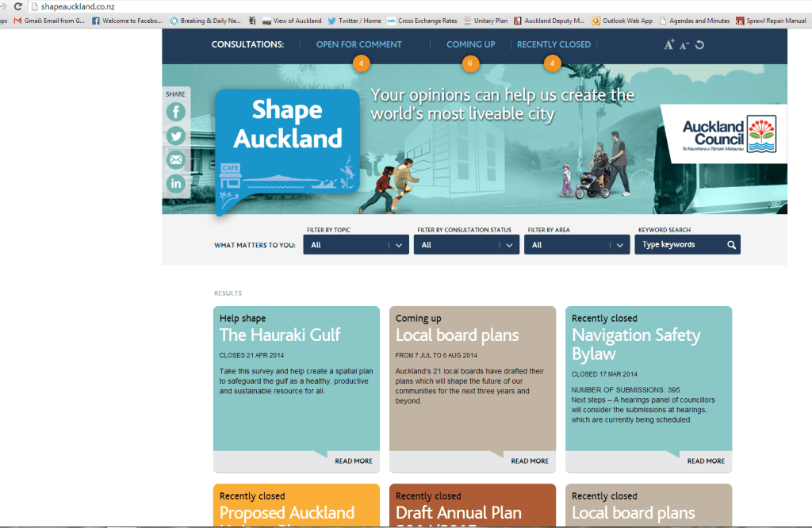812x528 pixels.
Task: Reset text size with circular arrow icon
Action: tap(699, 45)
